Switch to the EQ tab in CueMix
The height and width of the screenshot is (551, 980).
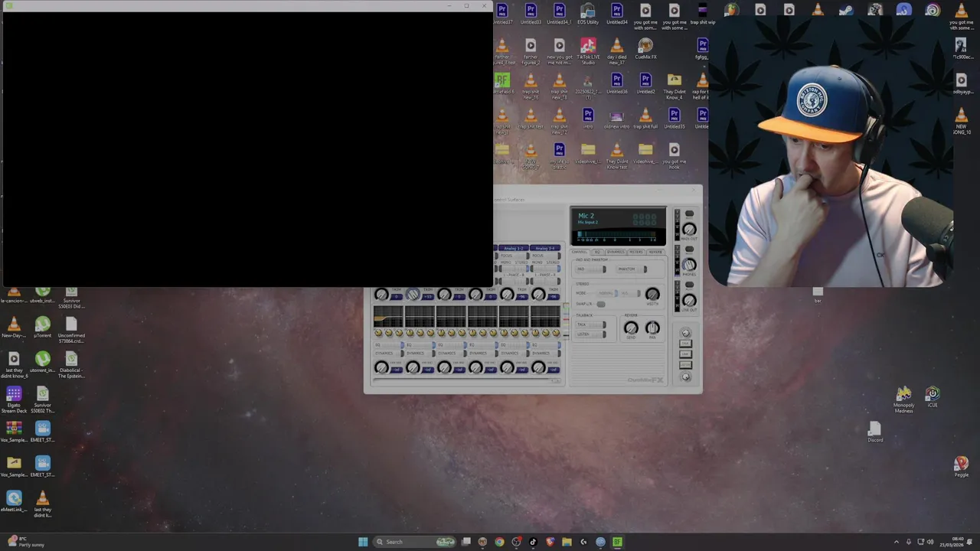[597, 252]
